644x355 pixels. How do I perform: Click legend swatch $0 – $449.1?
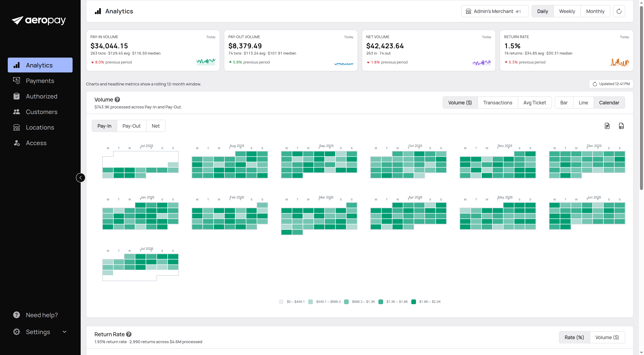tap(281, 302)
